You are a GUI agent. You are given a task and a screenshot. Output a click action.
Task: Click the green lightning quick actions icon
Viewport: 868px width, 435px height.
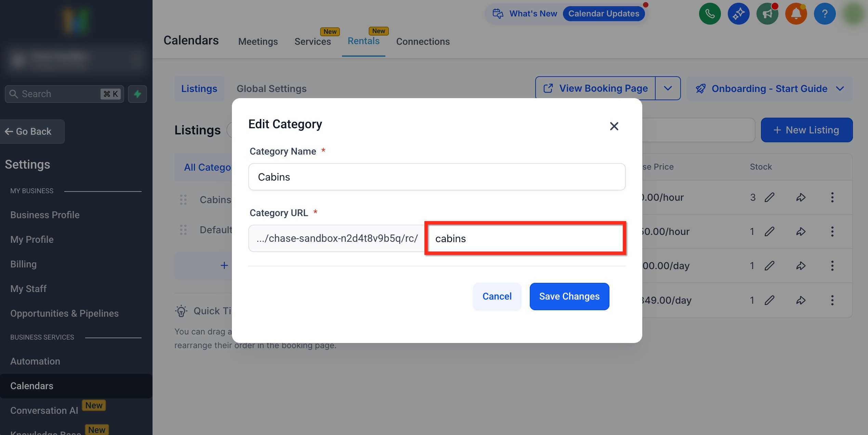pyautogui.click(x=137, y=94)
